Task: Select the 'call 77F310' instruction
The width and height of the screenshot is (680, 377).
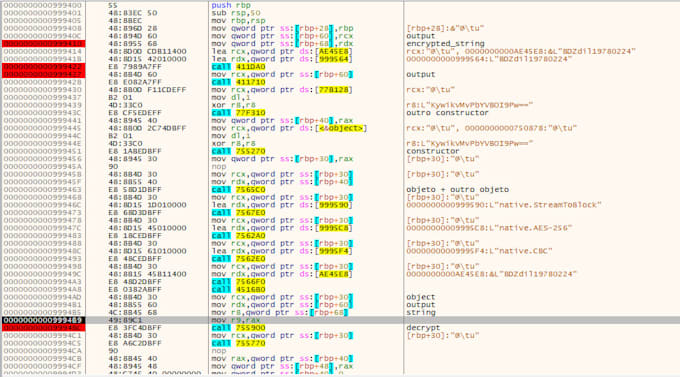Action: [x=239, y=112]
